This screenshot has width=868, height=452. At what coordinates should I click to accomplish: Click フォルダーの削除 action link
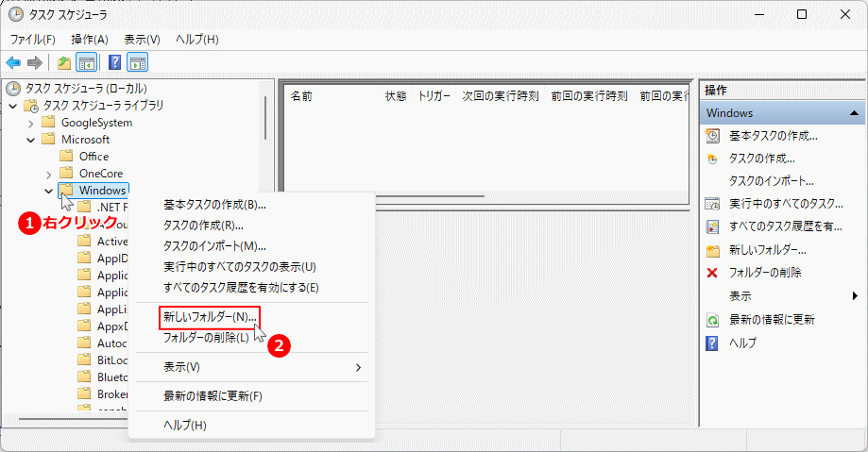[x=765, y=272]
